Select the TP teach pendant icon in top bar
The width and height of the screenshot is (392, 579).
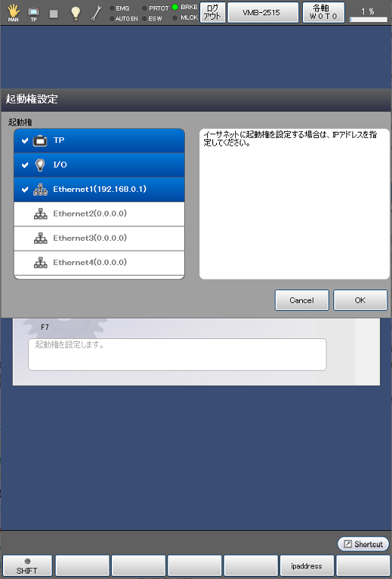pos(33,13)
